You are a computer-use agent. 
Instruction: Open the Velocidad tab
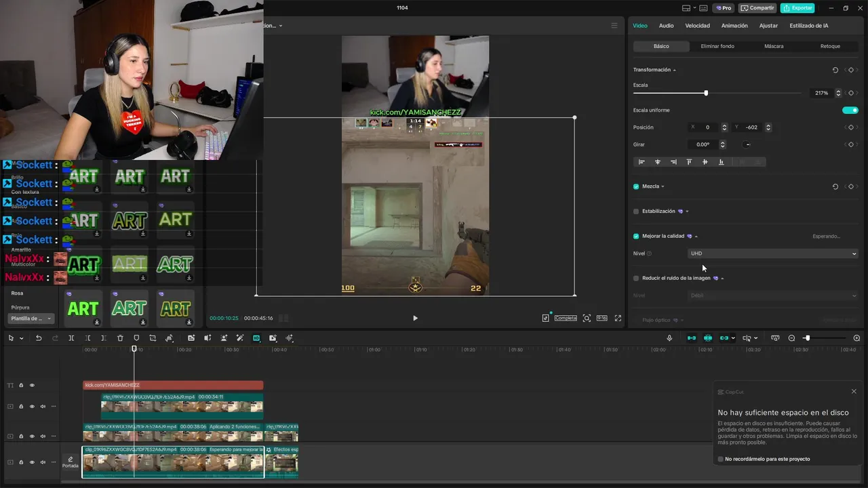pyautogui.click(x=697, y=26)
